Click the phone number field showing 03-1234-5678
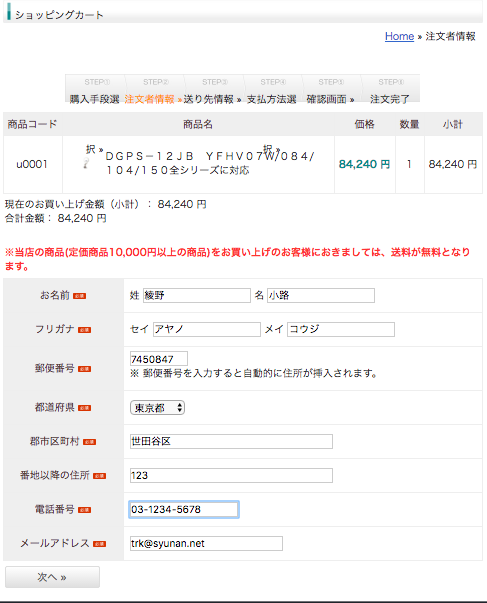This screenshot has height=603, width=487. click(184, 510)
